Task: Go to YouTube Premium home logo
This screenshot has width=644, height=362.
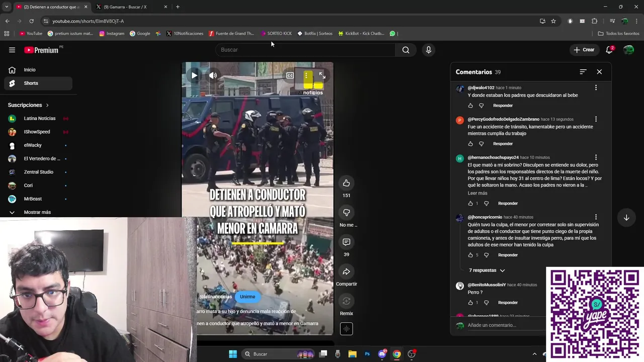Action: click(x=41, y=50)
